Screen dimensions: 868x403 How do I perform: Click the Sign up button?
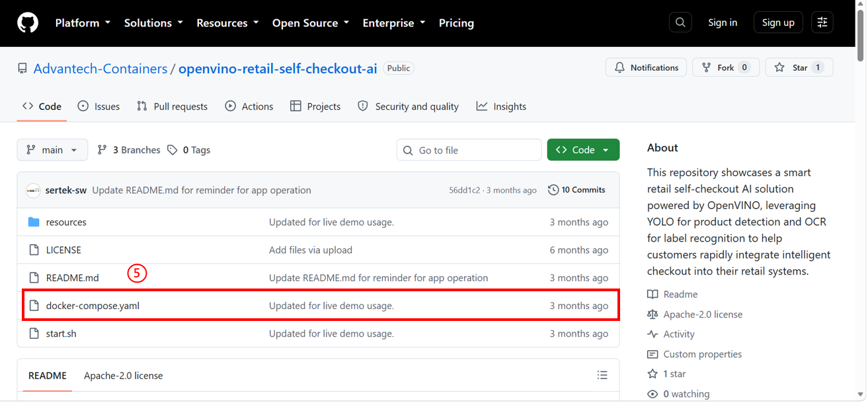click(x=778, y=22)
